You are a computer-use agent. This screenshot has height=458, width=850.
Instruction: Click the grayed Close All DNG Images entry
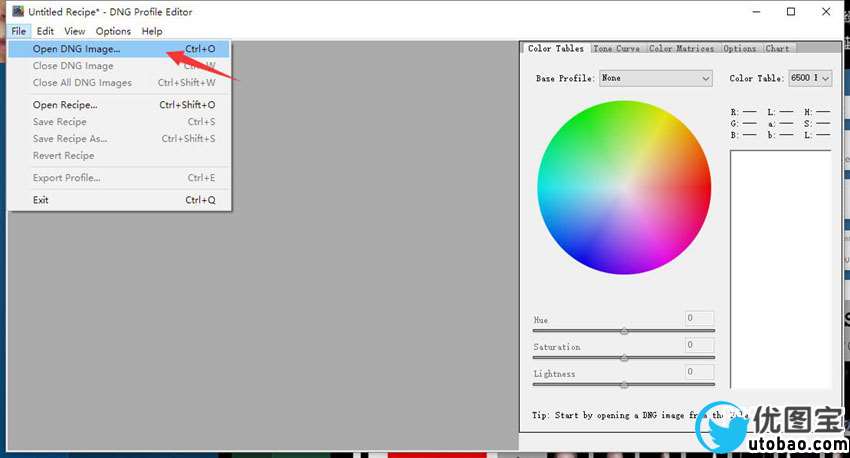coord(119,82)
